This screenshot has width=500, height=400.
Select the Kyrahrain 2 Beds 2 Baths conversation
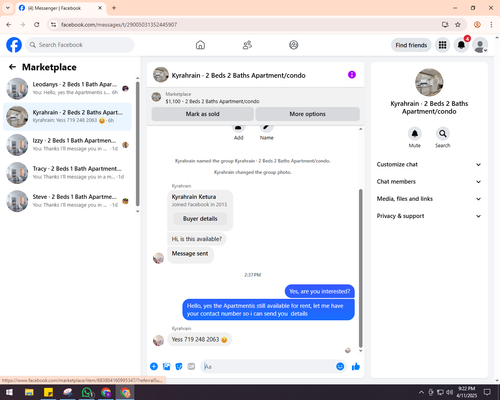(x=68, y=117)
